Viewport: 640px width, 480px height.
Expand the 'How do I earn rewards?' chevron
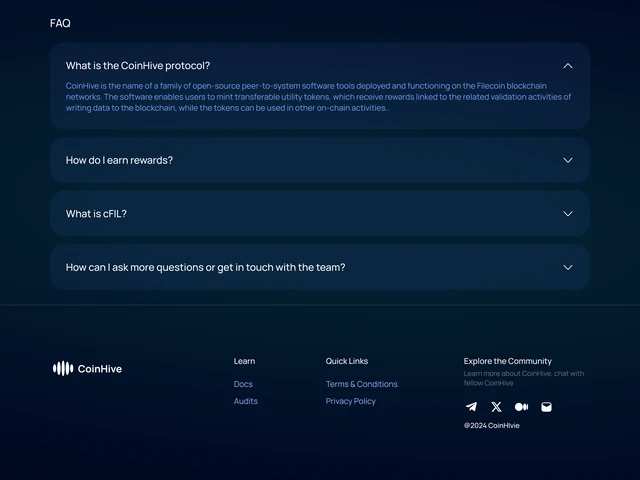pyautogui.click(x=568, y=160)
